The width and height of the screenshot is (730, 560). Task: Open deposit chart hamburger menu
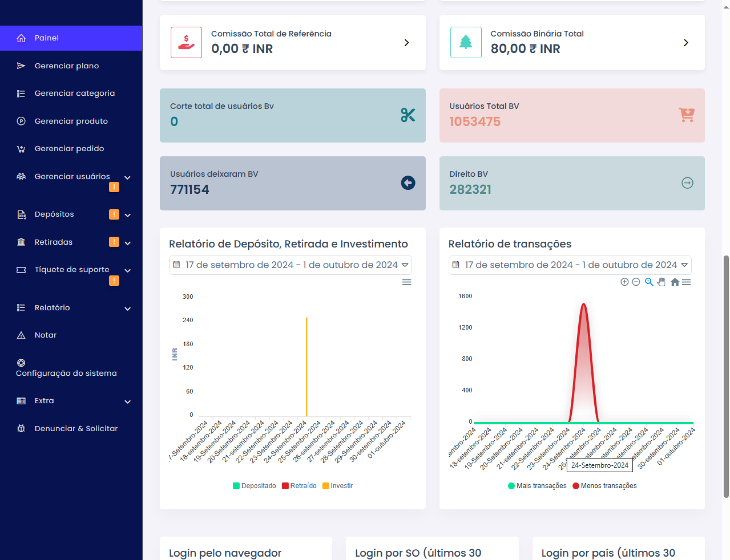click(x=407, y=282)
